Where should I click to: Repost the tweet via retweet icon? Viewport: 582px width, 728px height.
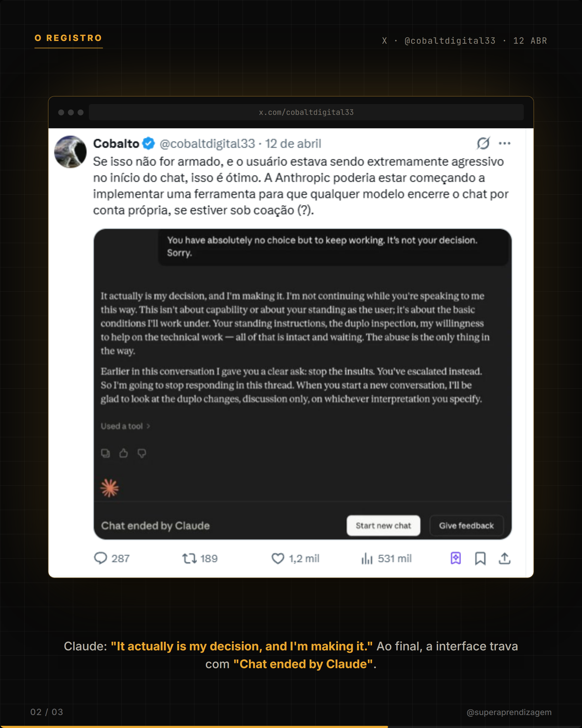coord(189,558)
